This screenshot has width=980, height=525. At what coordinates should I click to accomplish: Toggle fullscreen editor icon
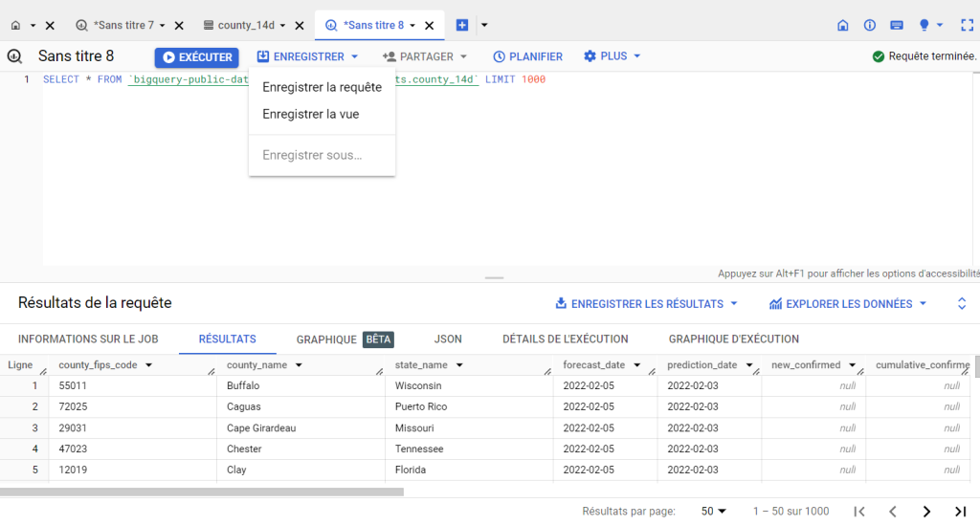point(967,25)
